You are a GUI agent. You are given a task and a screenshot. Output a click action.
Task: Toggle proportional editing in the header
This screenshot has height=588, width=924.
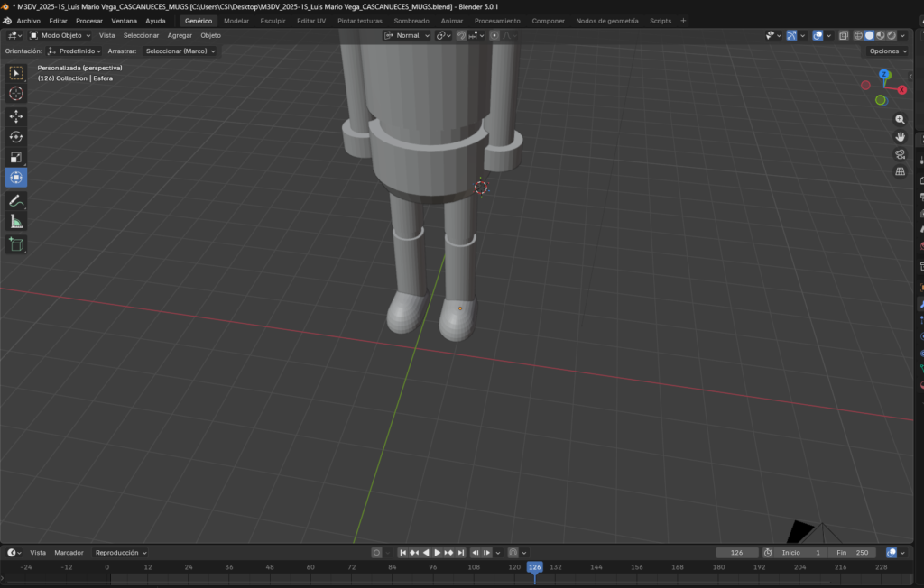coord(494,35)
